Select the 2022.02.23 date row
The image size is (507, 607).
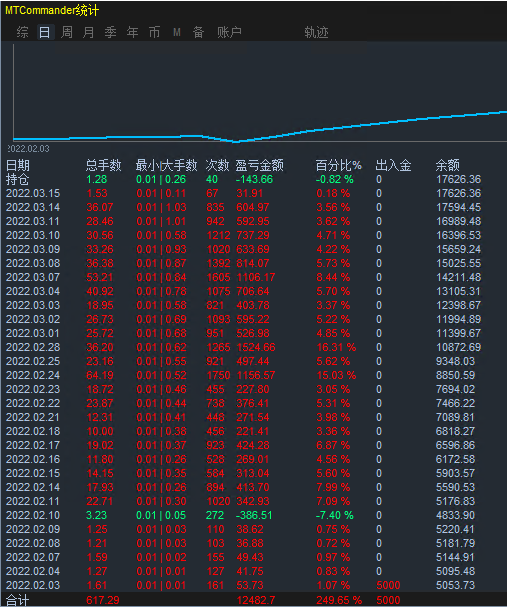pyautogui.click(x=33, y=389)
